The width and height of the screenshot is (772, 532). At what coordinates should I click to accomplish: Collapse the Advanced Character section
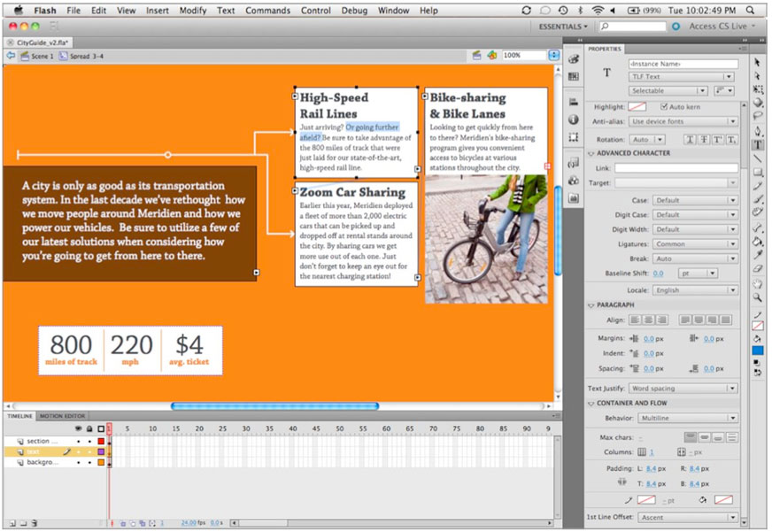pos(591,153)
